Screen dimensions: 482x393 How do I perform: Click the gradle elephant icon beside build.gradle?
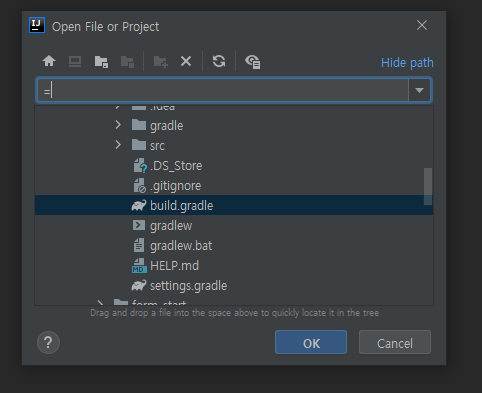click(x=139, y=205)
